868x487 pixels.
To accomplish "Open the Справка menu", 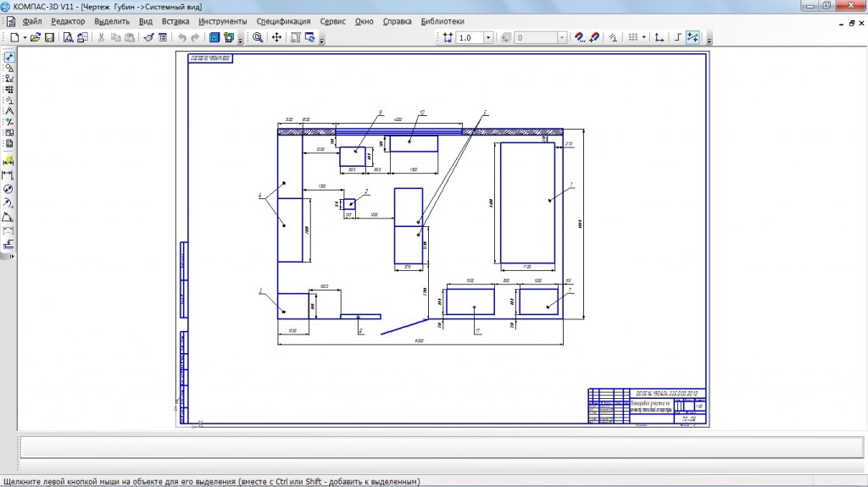I will tap(397, 21).
